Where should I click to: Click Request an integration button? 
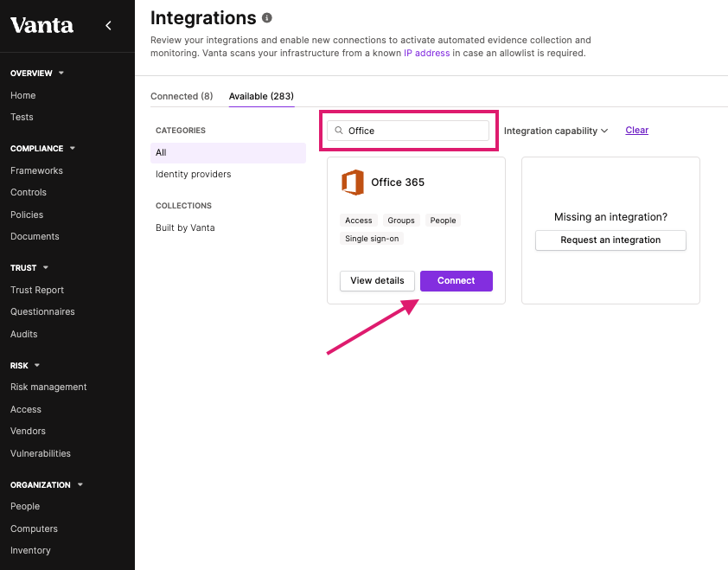point(610,240)
